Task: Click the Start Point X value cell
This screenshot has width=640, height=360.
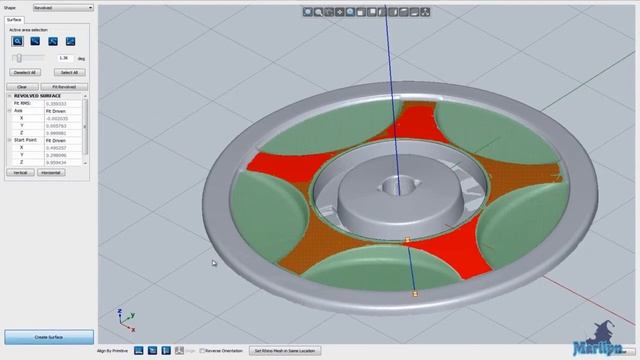Action: (x=63, y=148)
